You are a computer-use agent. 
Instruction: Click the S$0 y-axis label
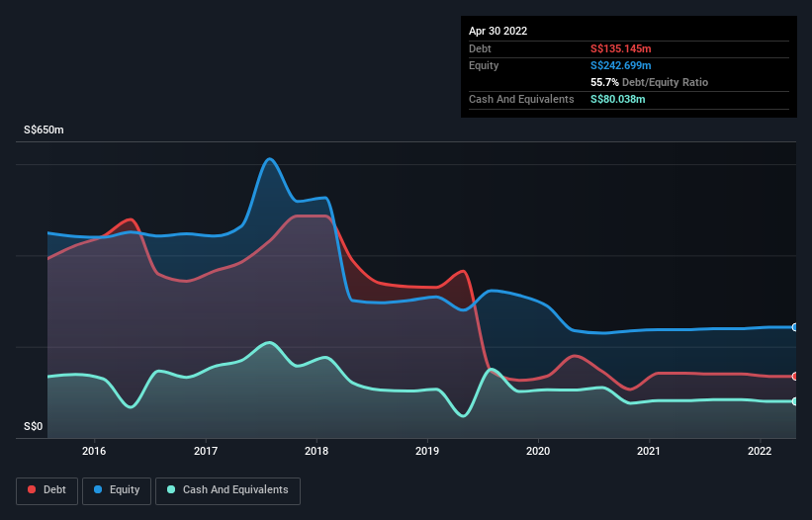tap(34, 427)
